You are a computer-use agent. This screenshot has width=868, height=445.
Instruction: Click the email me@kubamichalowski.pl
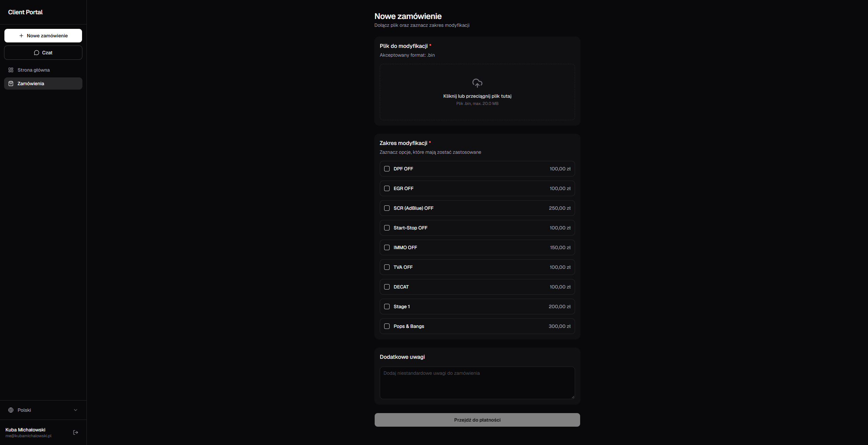point(28,436)
